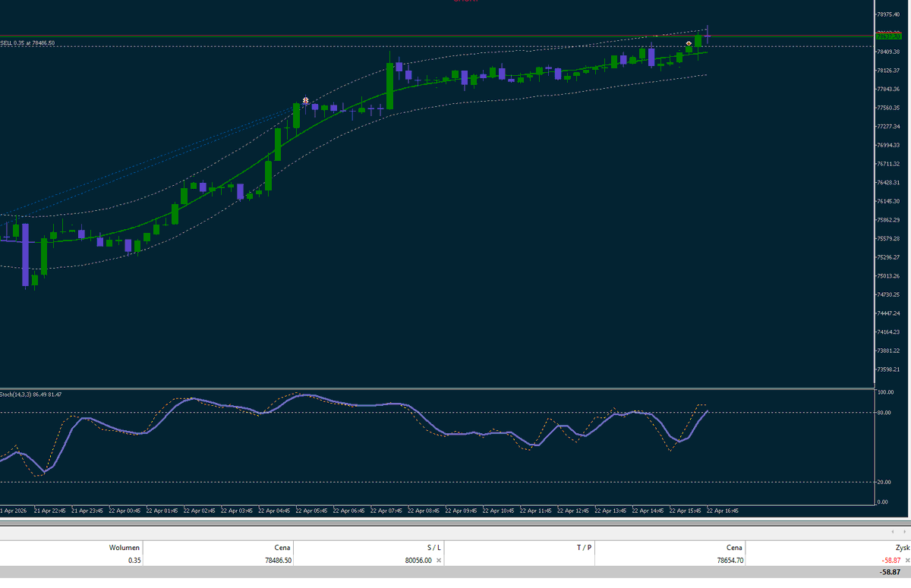The height and width of the screenshot is (588, 911).
Task: Click the left scroll arrow above the trade table
Action: pos(893,533)
